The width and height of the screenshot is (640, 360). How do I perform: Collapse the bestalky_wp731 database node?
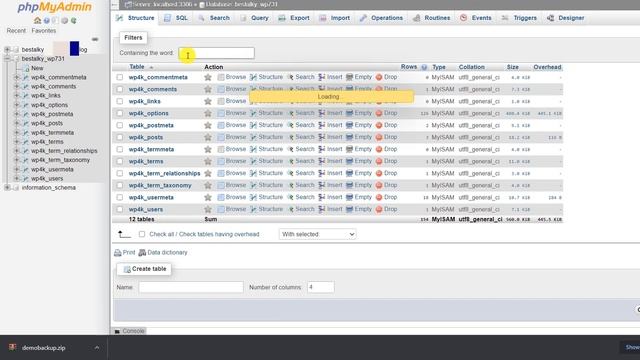[7, 59]
